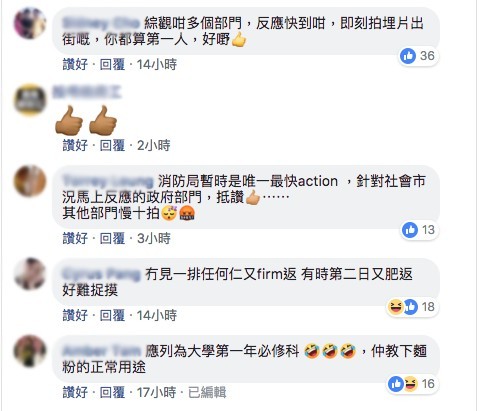Open the 已編輯 edit history link
This screenshot has height=411, width=485.
(207, 392)
